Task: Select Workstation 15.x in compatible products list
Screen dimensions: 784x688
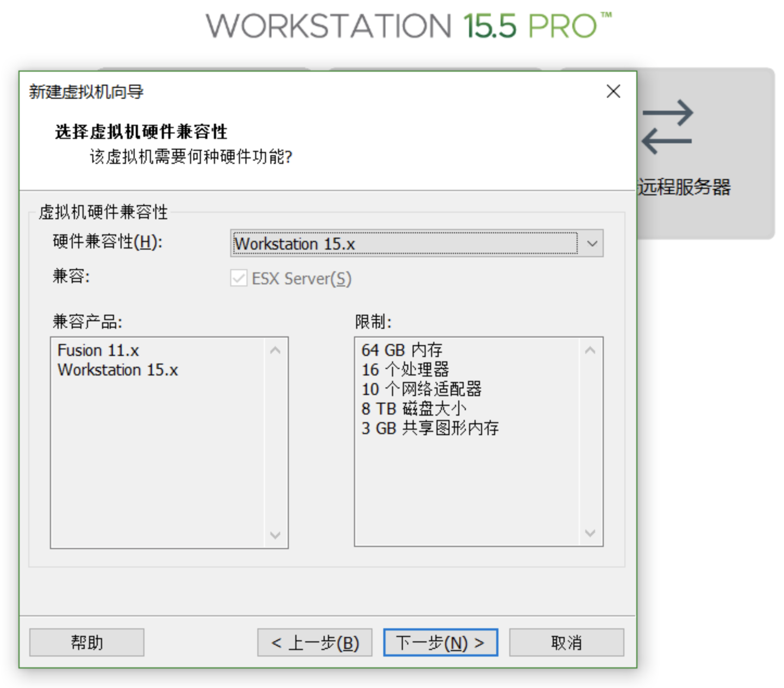Action: 118,370
